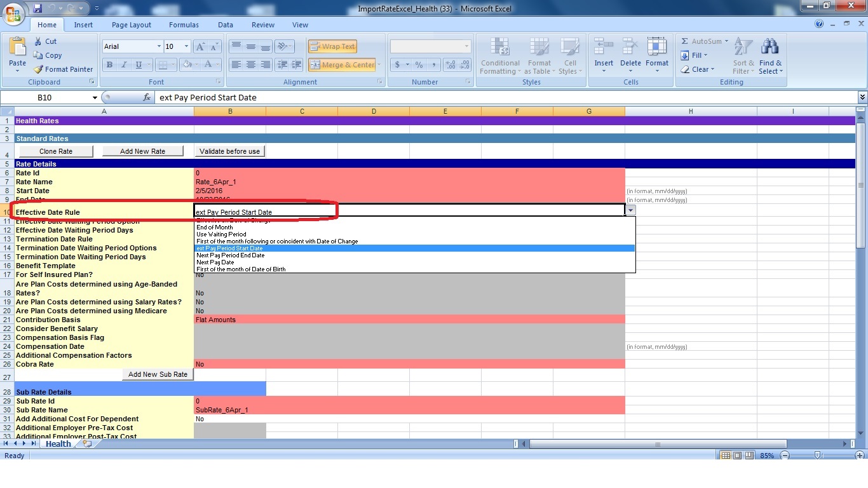868x488 pixels.
Task: Open the borders dropdown
Action: point(174,65)
